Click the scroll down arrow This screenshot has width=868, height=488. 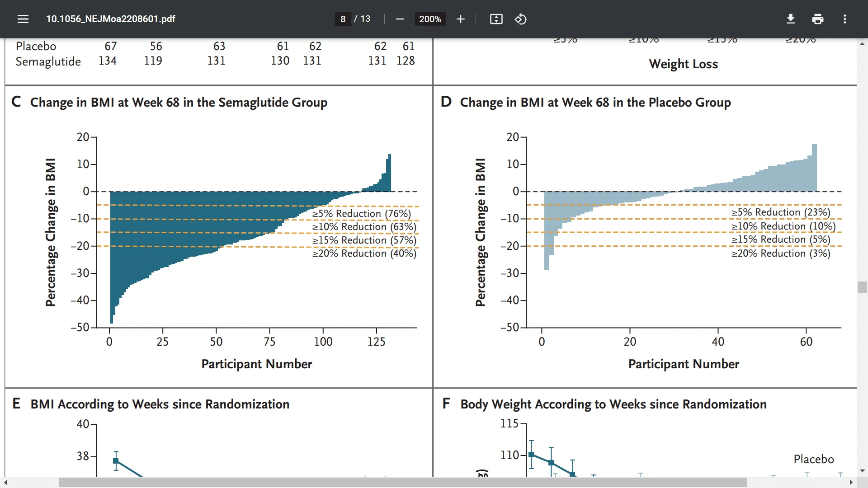(x=862, y=471)
